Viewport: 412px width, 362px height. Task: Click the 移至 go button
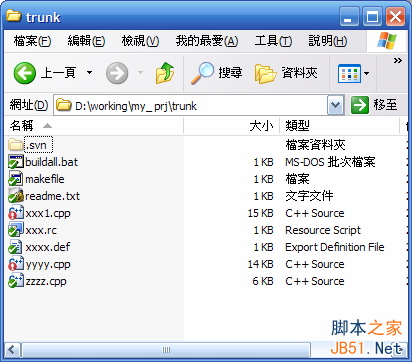(x=374, y=105)
